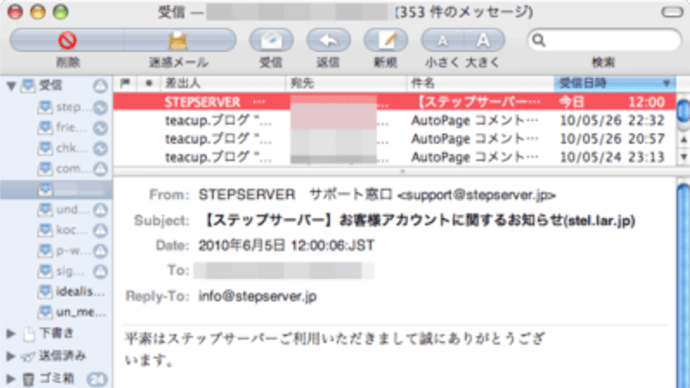The height and width of the screenshot is (388, 690).
Task: Click the message body scrollbar
Action: [683, 286]
